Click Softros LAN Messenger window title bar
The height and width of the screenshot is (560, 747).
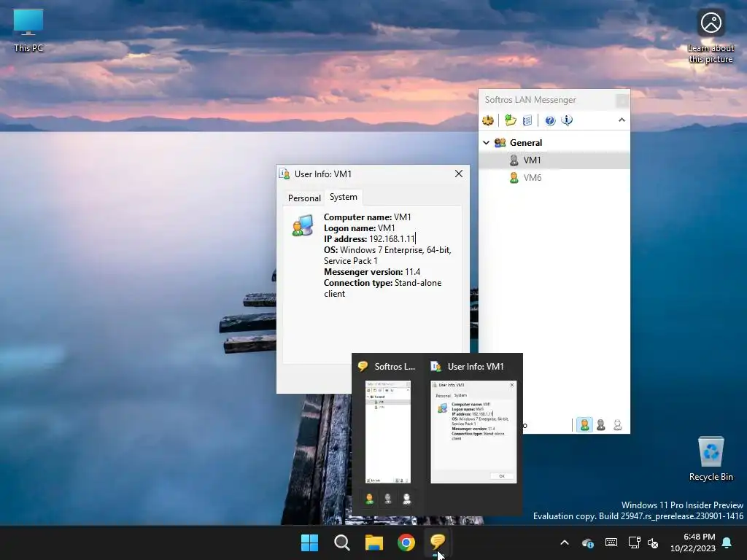548,99
